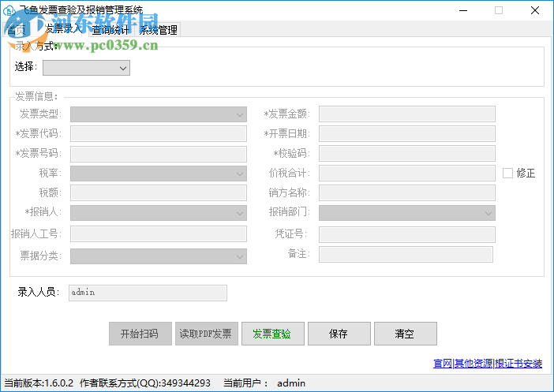Open the 发票类型 dropdown
Viewport: 554px width, 392px height.
(x=159, y=114)
